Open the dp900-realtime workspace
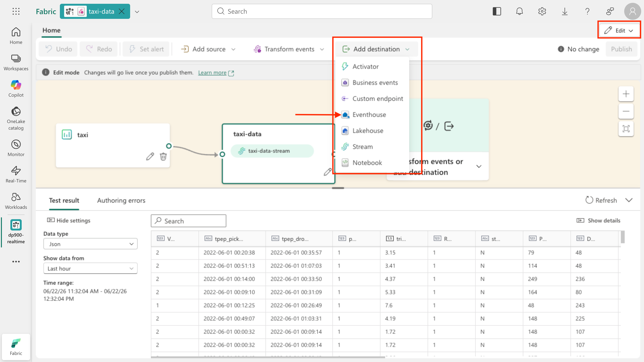644x362 pixels. pos(16,232)
